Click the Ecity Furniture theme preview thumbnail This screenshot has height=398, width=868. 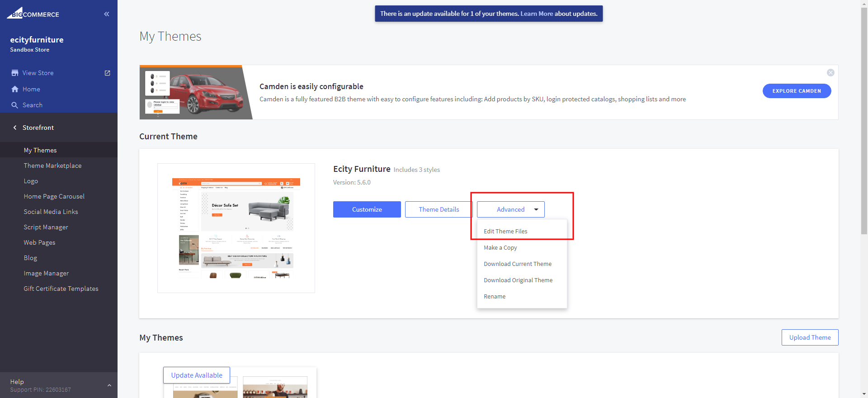pyautogui.click(x=236, y=228)
